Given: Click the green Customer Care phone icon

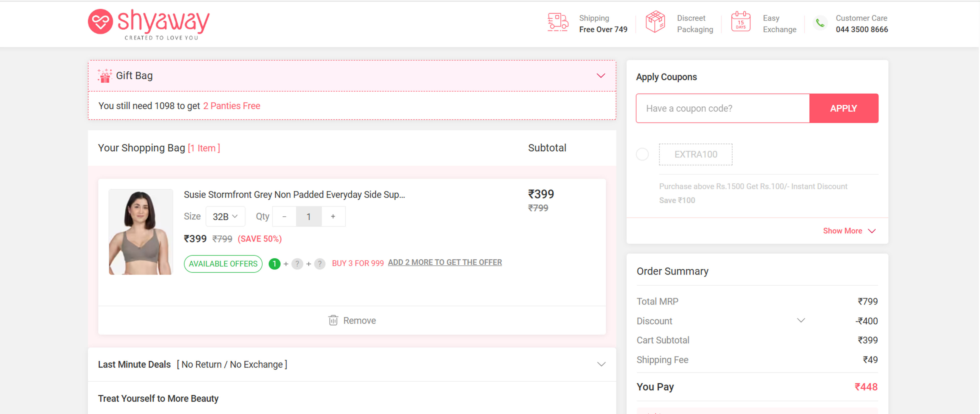Looking at the screenshot, I should (820, 23).
